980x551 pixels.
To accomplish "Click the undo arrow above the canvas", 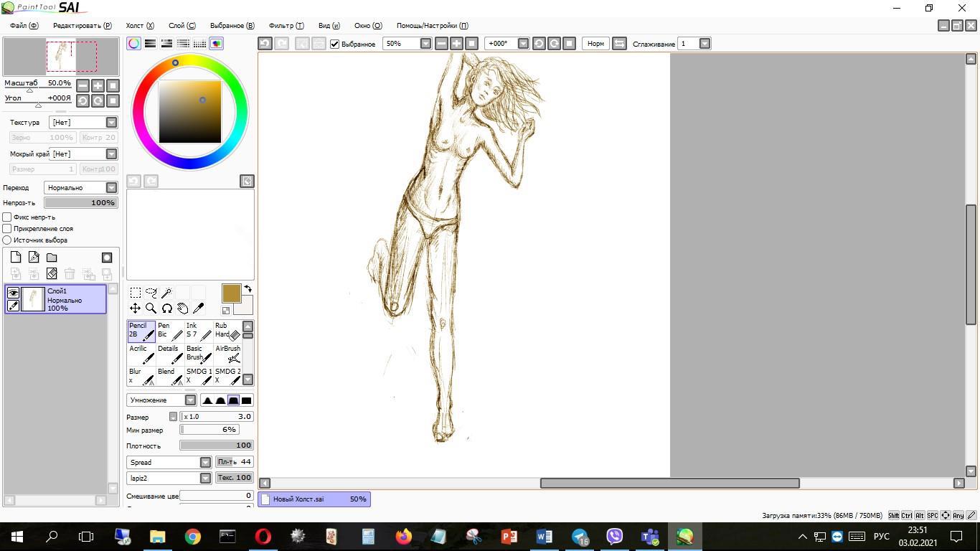I will coord(265,44).
